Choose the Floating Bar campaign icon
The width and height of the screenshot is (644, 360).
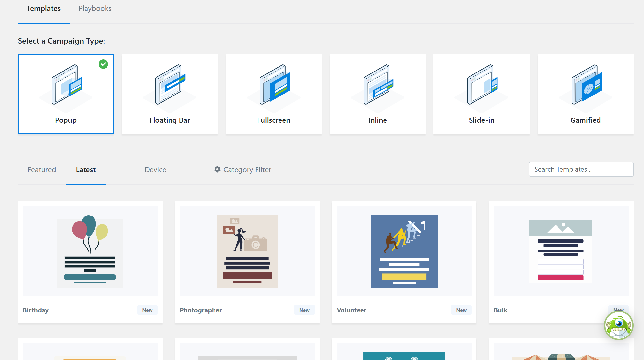point(170,85)
